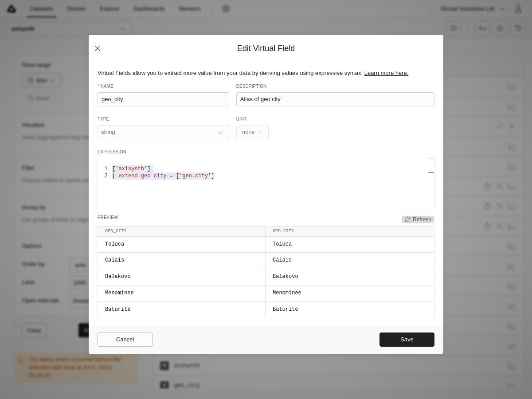Follow the 'Learn more here' link
Viewport: 532px width, 399px height.
pos(386,73)
